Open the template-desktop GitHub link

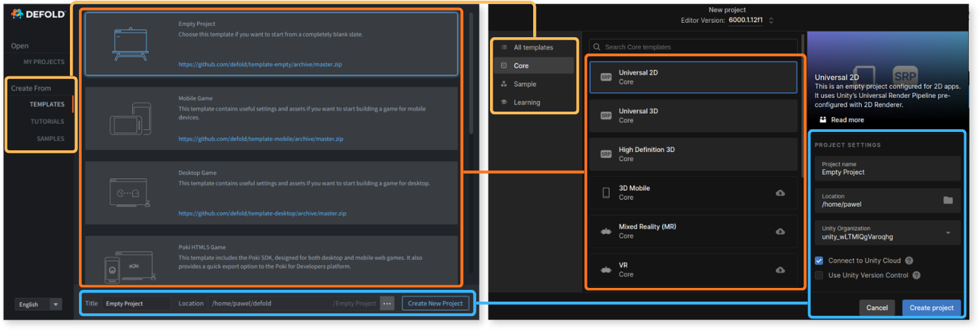[262, 213]
